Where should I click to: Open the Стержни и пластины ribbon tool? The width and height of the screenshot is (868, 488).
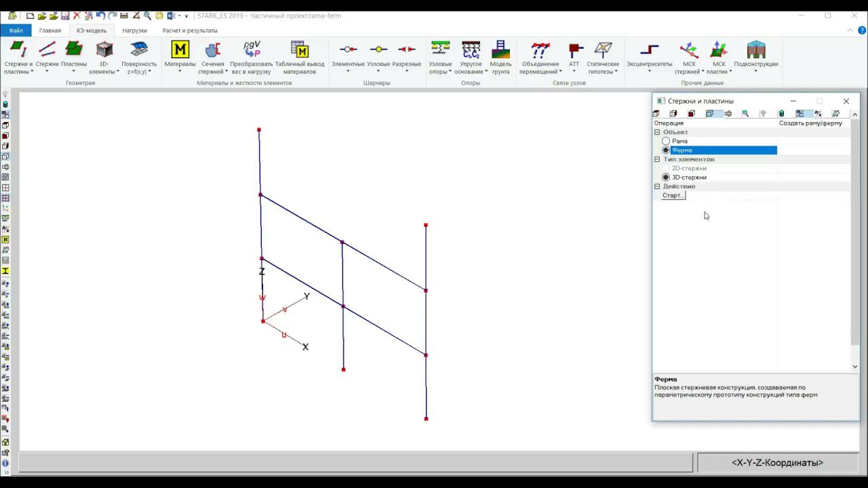point(18,58)
